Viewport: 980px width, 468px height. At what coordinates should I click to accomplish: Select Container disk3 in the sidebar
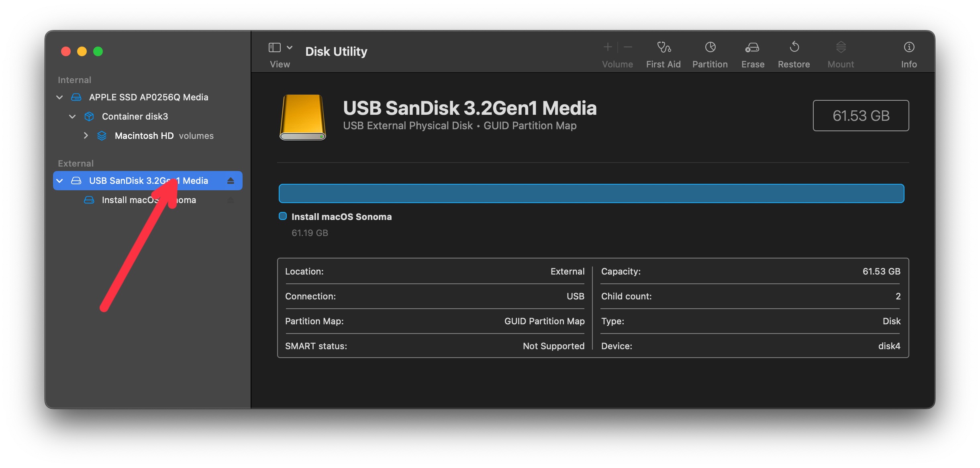point(135,116)
